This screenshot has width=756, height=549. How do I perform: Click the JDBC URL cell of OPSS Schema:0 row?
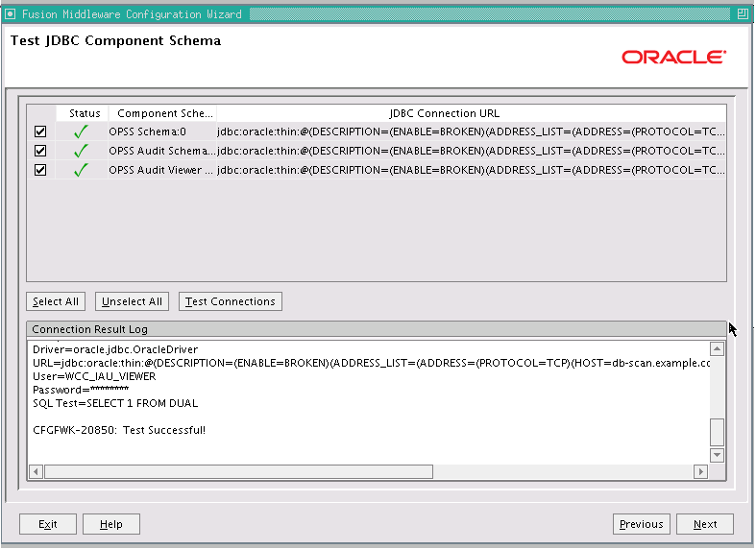point(471,131)
